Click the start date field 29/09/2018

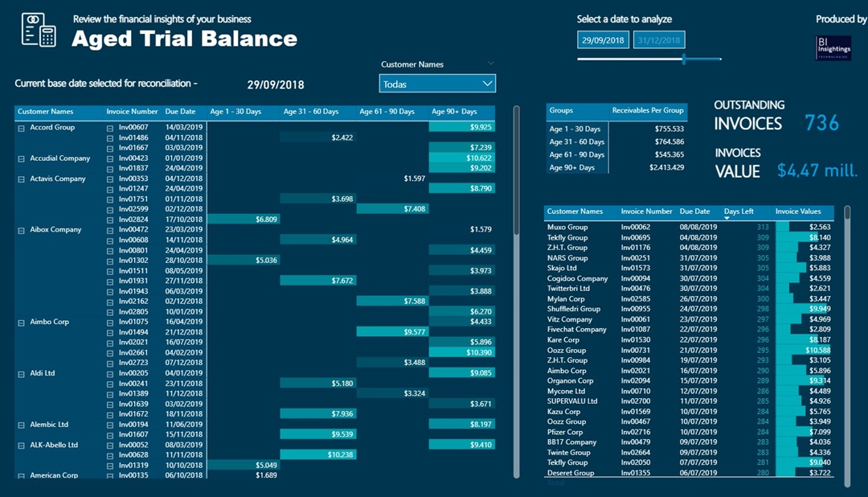(603, 39)
